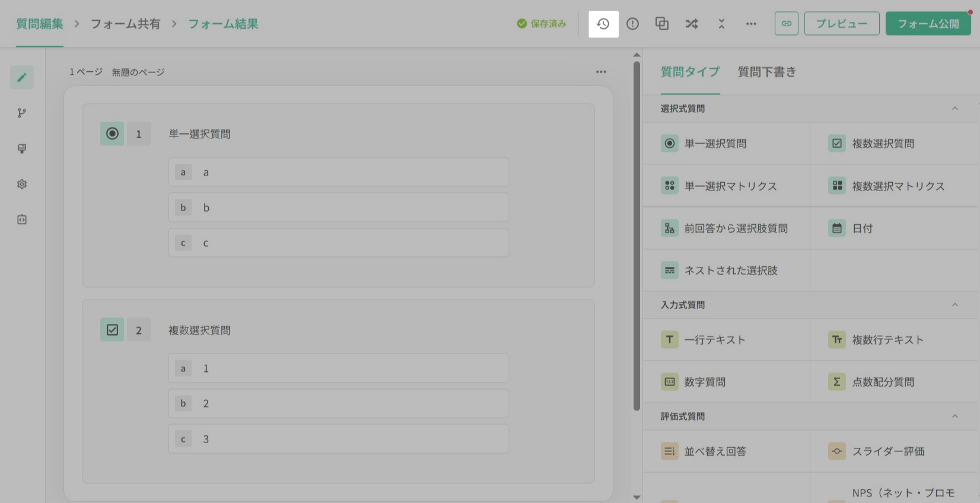Open the top toolbar more options ellipsis
This screenshot has width=980, height=503.
click(x=751, y=24)
